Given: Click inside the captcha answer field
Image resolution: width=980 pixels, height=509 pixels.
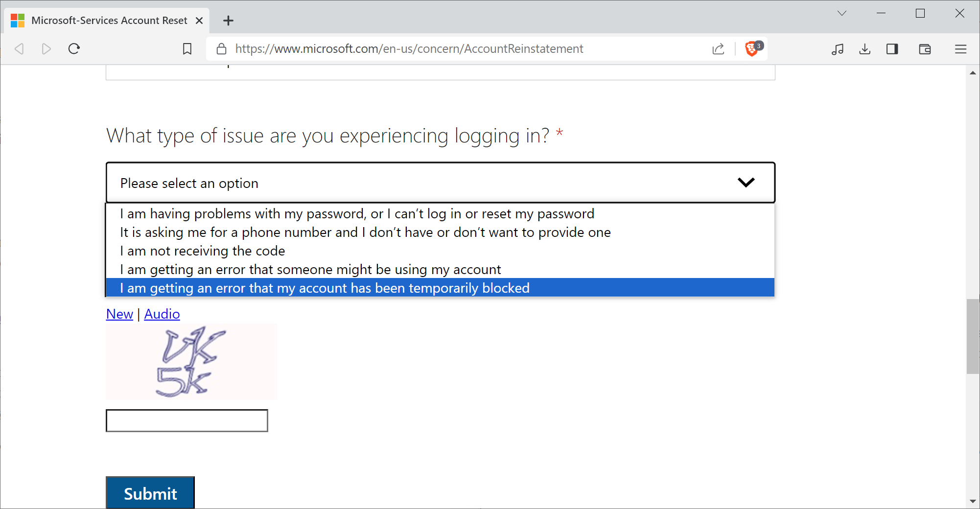Looking at the screenshot, I should (187, 420).
